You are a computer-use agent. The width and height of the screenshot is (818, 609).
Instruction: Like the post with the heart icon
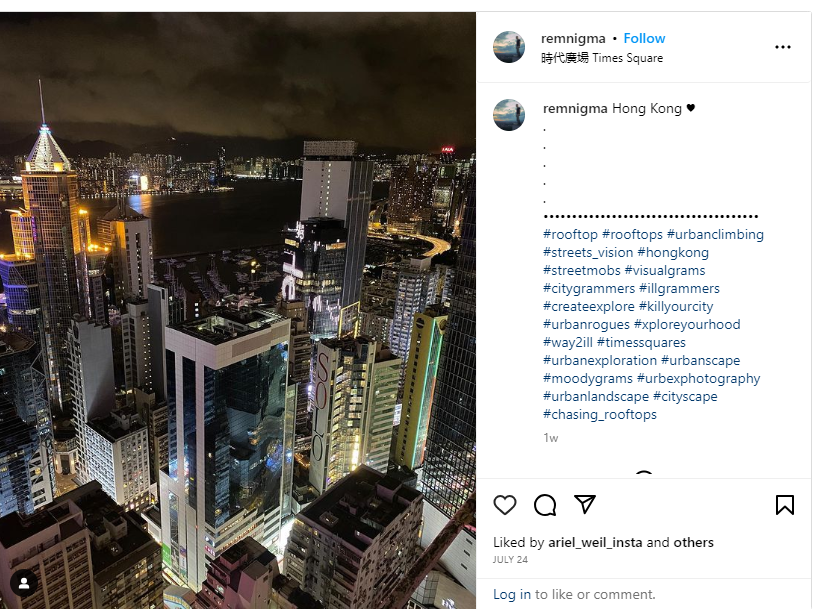504,505
